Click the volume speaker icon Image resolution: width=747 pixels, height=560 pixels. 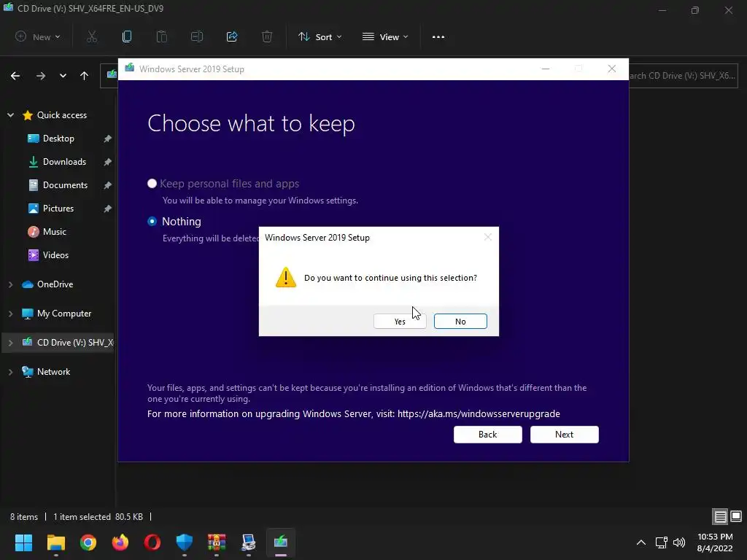[679, 542]
